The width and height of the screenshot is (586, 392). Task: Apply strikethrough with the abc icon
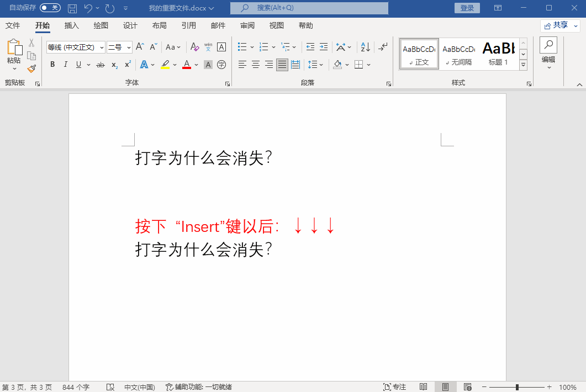coord(100,65)
